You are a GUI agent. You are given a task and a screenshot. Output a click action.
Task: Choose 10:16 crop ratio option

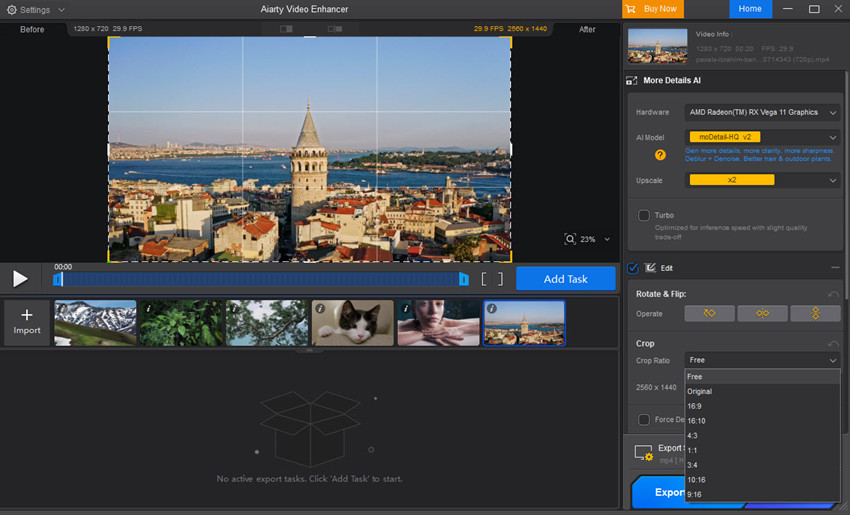[x=762, y=480]
